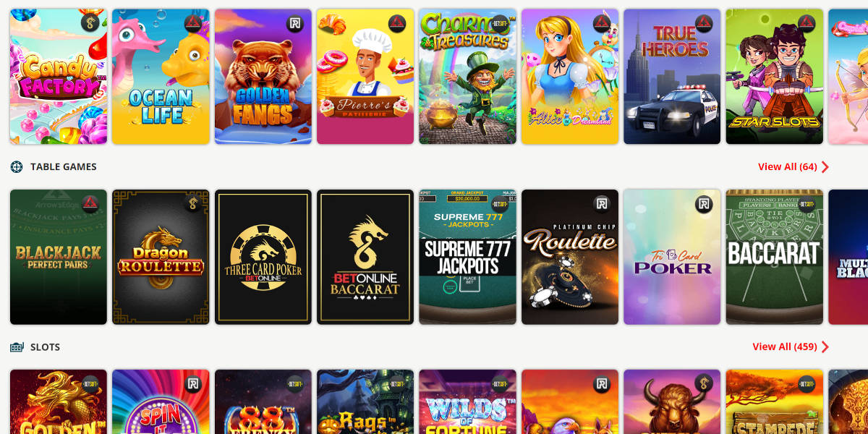868x434 pixels.
Task: Open the True Heroes game tile
Action: (672, 77)
